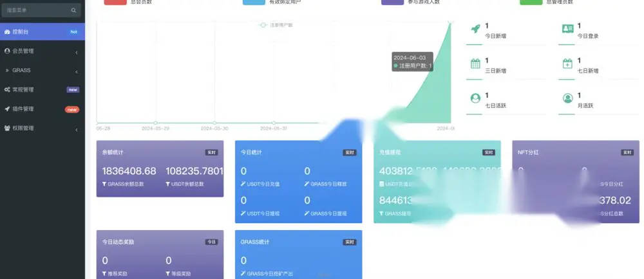Click the 余额统计 card title
Viewport: 644px width, 279px height.
coord(113,152)
